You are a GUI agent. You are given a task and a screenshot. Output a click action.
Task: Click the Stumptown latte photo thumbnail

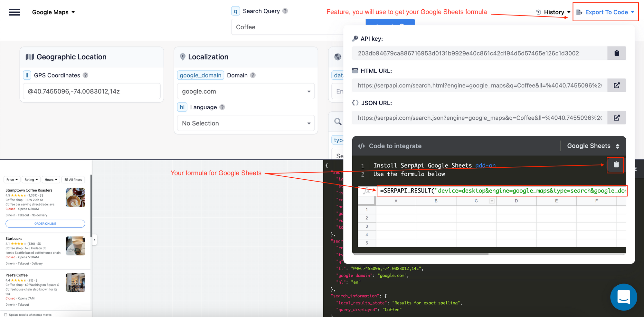click(x=76, y=197)
